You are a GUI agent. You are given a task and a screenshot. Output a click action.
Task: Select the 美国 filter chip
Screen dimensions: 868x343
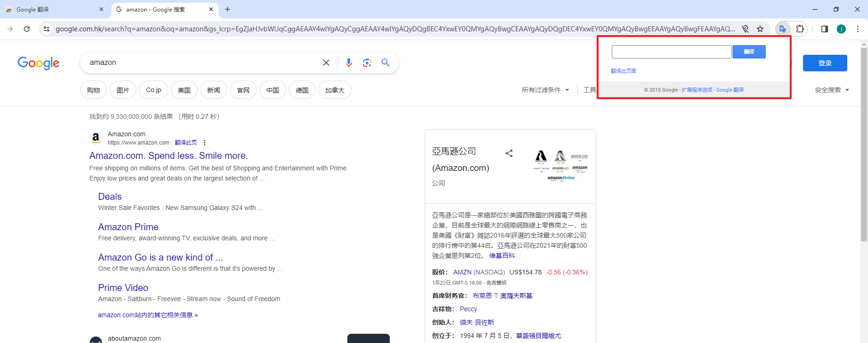click(x=184, y=90)
